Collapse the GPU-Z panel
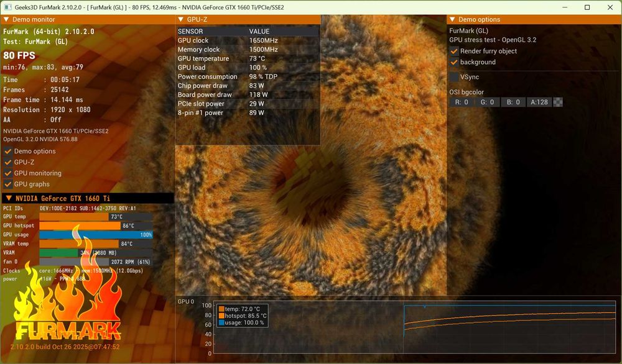The width and height of the screenshot is (622, 364). click(181, 19)
